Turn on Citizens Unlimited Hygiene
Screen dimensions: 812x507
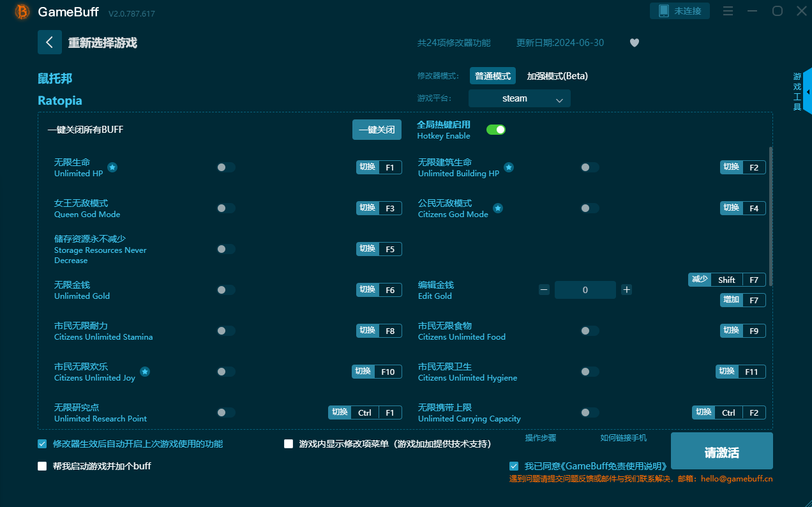point(590,372)
